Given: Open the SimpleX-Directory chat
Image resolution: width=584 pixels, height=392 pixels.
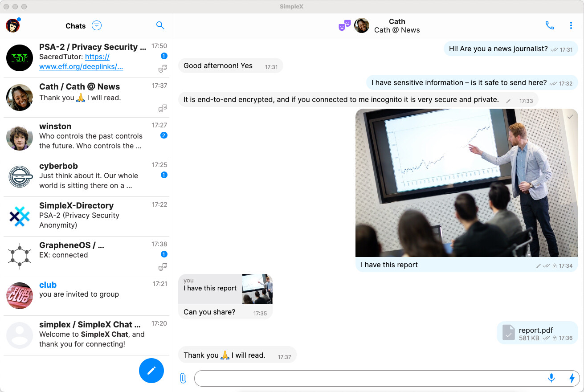Looking at the screenshot, I should [x=86, y=216].
